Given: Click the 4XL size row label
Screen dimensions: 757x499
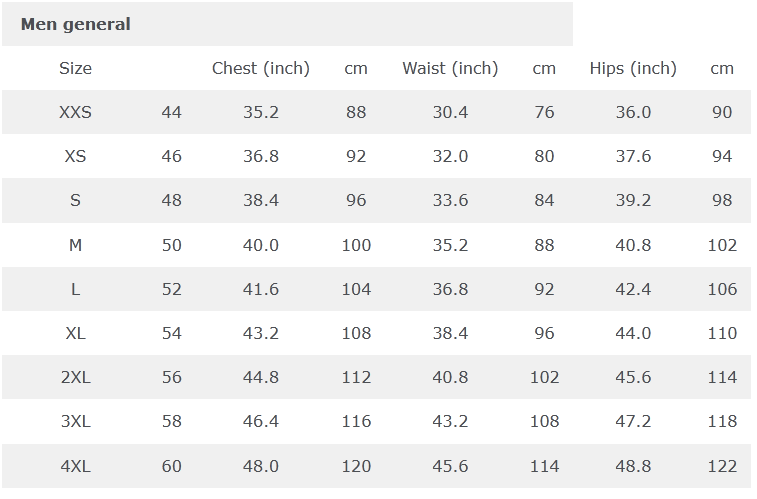Looking at the screenshot, I should tap(75, 466).
